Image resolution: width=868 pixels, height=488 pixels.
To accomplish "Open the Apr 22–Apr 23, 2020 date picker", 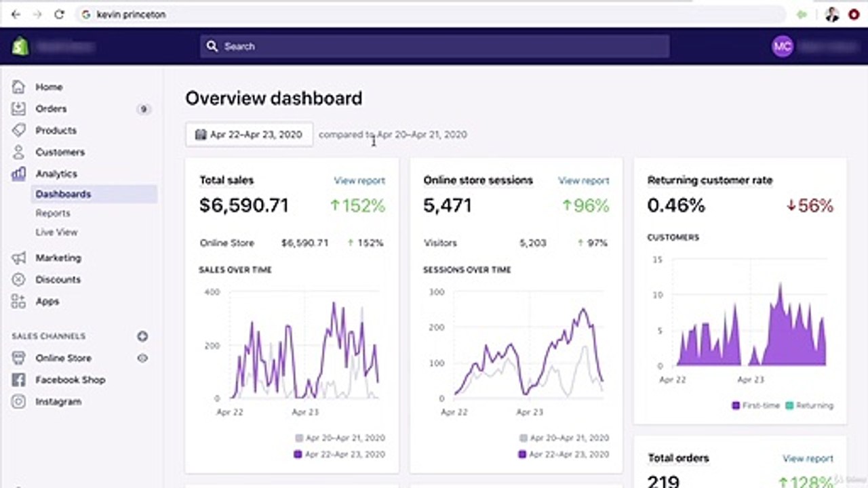I will (249, 134).
